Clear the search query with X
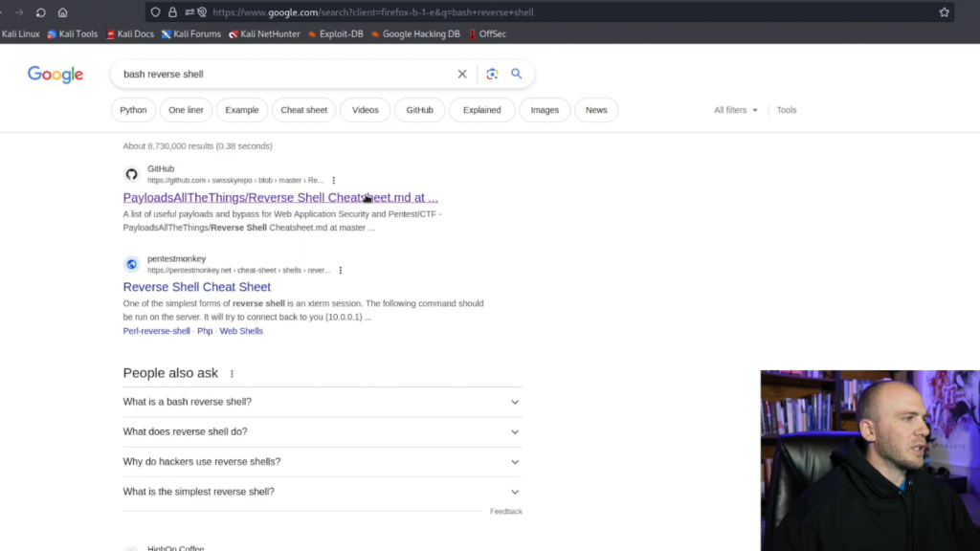Screen dimensions: 980x551 (462, 74)
